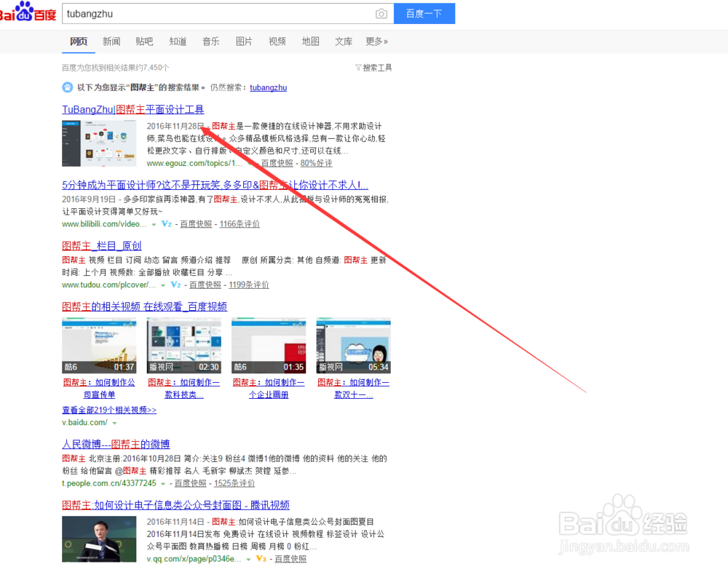Switch to the 新闻 tab
728x572 pixels.
click(111, 41)
